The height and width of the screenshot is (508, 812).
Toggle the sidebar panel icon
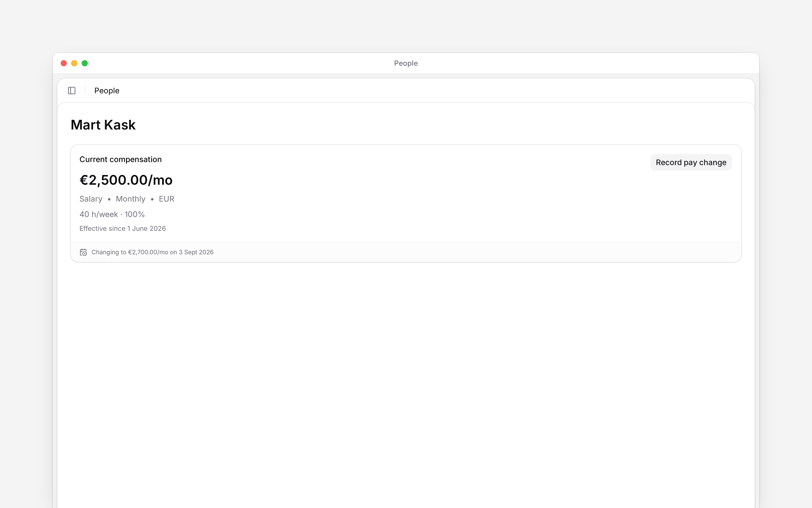[72, 91]
